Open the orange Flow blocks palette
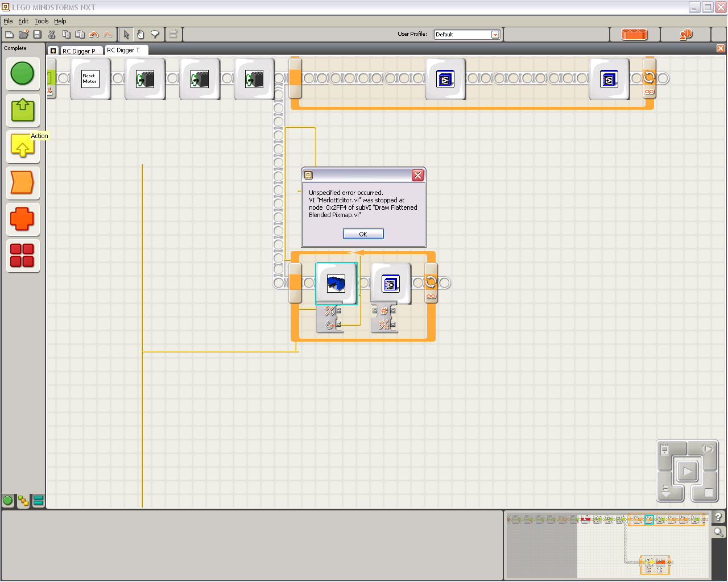The image size is (728, 582). pyautogui.click(x=23, y=183)
